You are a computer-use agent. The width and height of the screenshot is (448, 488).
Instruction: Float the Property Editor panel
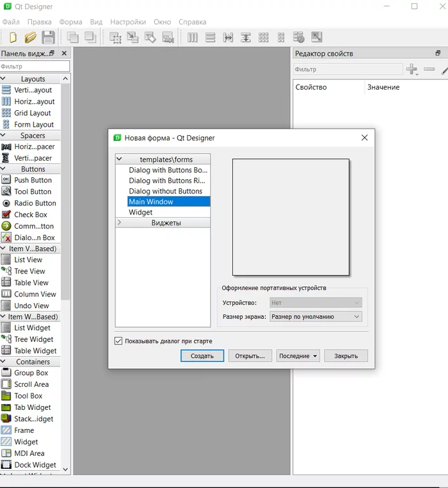pos(438,53)
